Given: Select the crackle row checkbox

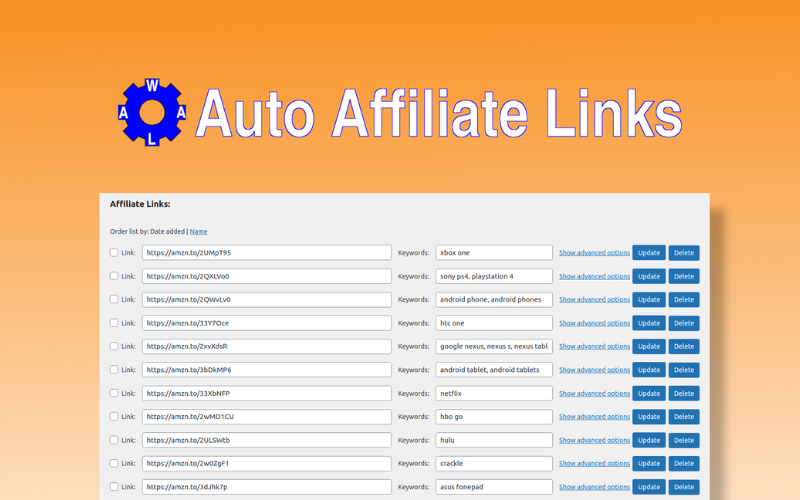Looking at the screenshot, I should (114, 463).
